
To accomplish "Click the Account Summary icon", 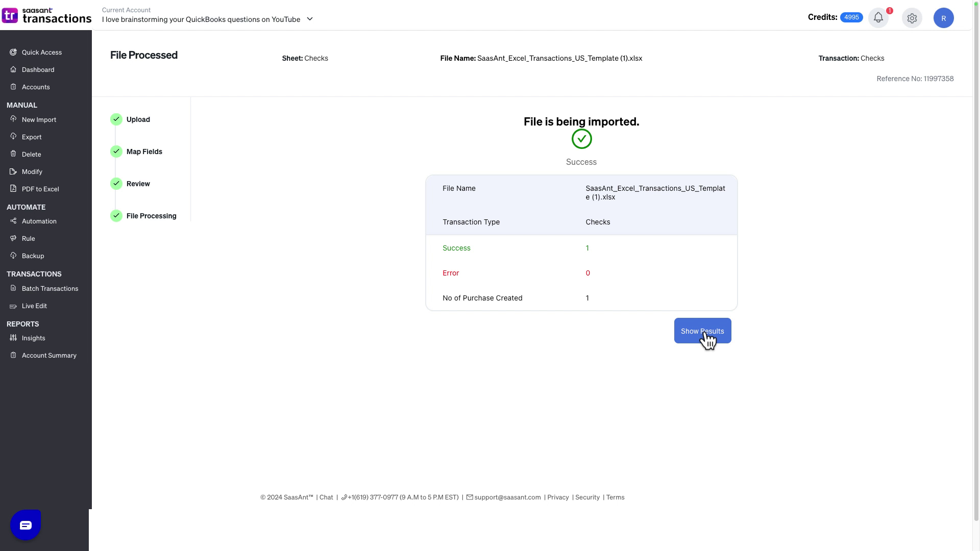I will click(x=13, y=355).
